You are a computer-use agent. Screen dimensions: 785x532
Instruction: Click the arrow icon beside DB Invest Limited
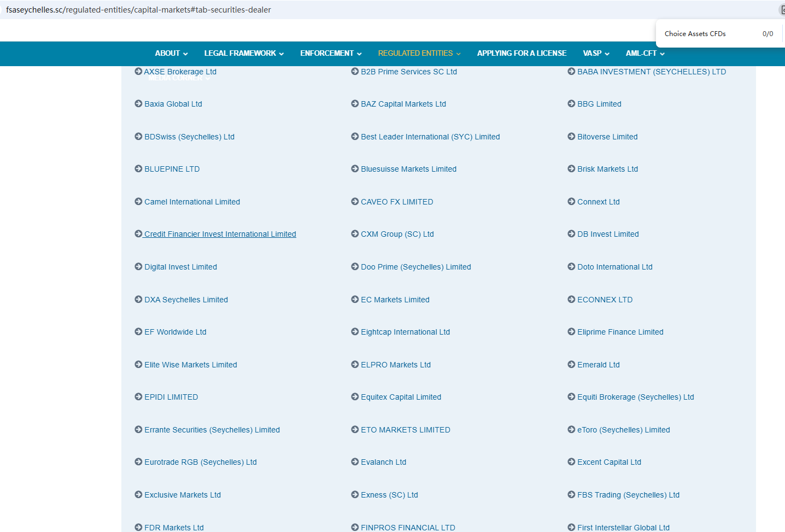(571, 233)
